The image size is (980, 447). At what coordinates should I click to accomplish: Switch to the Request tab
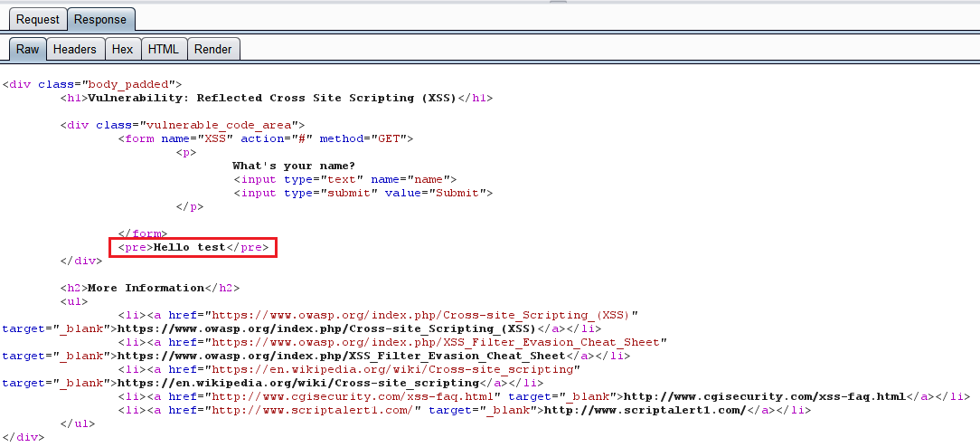tap(37, 19)
